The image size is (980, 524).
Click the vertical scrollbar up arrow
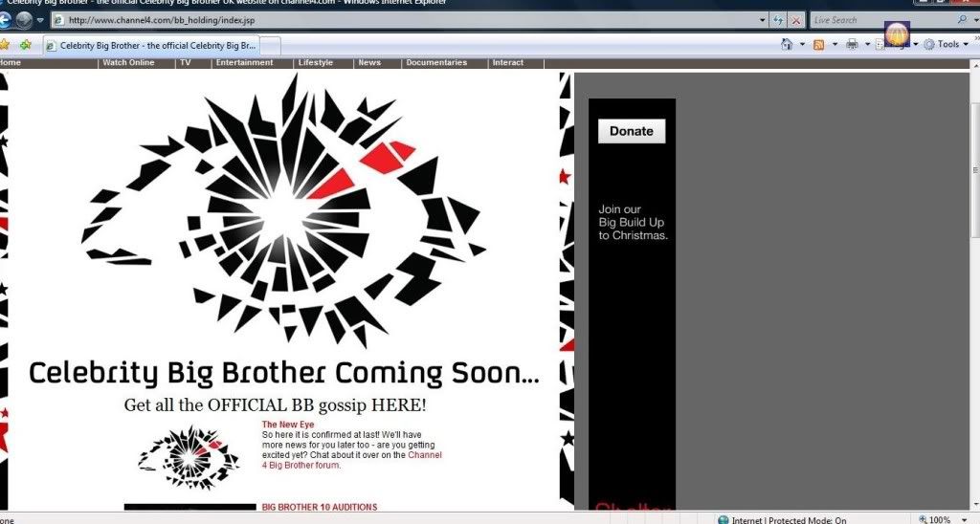(975, 65)
